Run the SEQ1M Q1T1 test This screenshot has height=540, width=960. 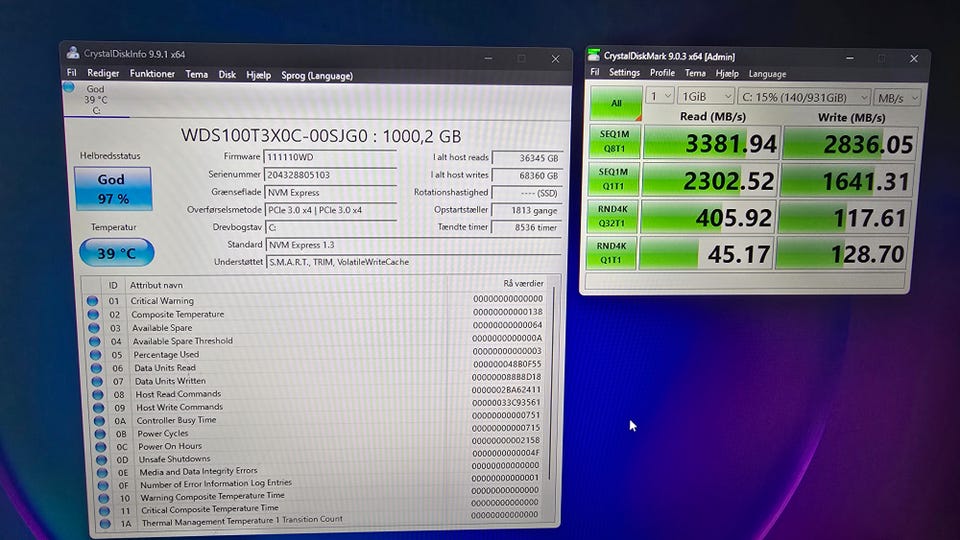613,179
